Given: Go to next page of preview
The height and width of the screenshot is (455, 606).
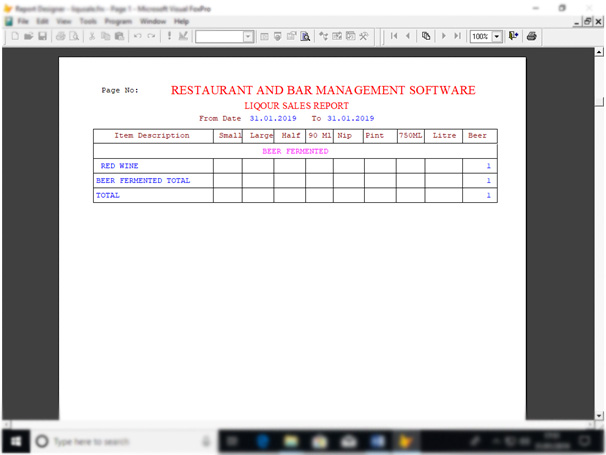Looking at the screenshot, I should coord(444,36).
